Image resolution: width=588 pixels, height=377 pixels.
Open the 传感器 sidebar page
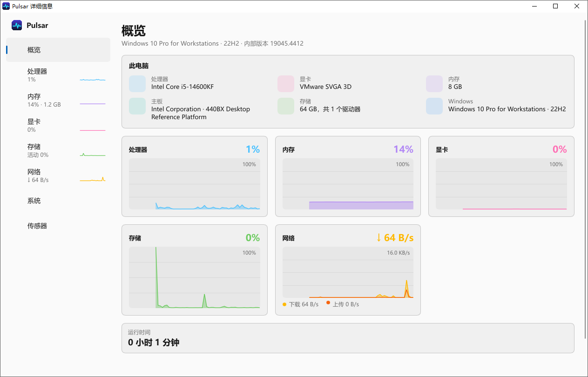click(58, 226)
